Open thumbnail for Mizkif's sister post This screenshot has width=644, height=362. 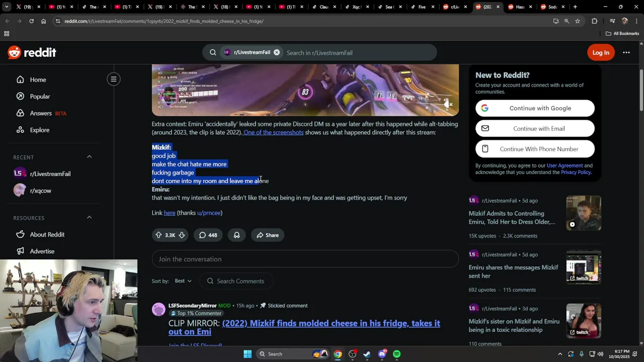click(583, 321)
